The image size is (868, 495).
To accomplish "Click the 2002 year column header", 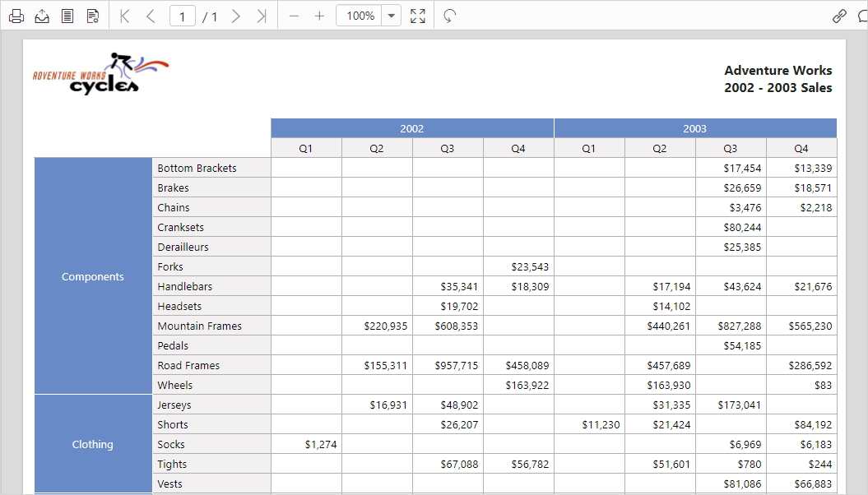I will click(412, 128).
